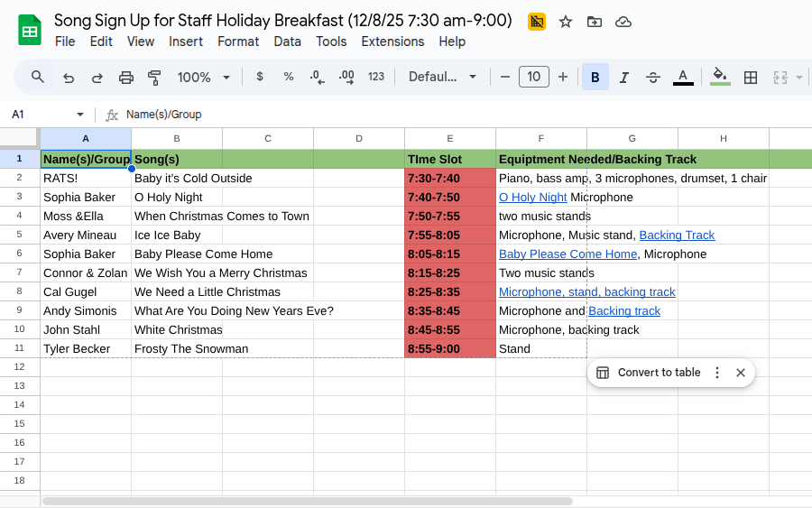Open the Name box dropdown arrow
812x508 pixels.
[x=80, y=115]
